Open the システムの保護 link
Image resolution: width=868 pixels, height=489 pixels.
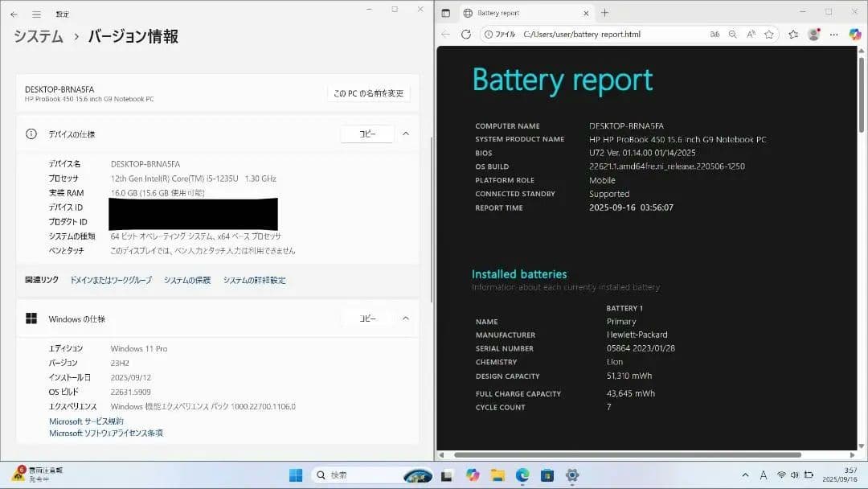[x=186, y=280]
